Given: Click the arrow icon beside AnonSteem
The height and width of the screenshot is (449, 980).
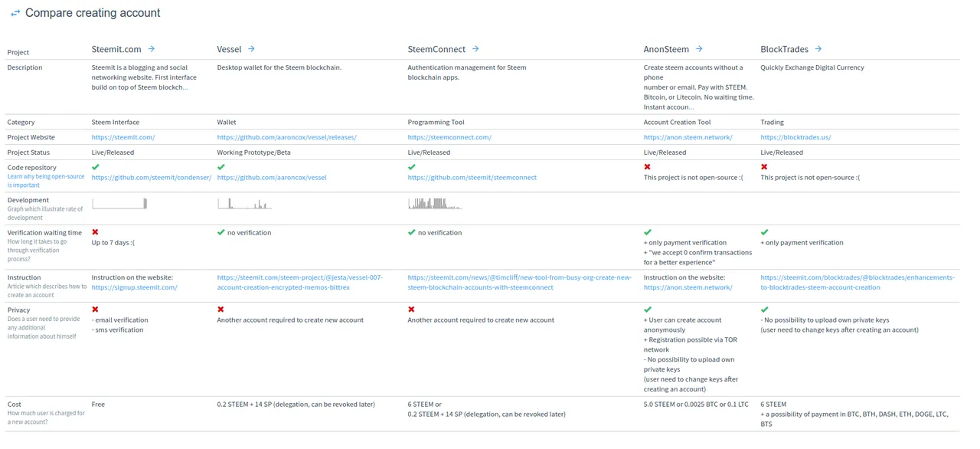Looking at the screenshot, I should point(698,49).
